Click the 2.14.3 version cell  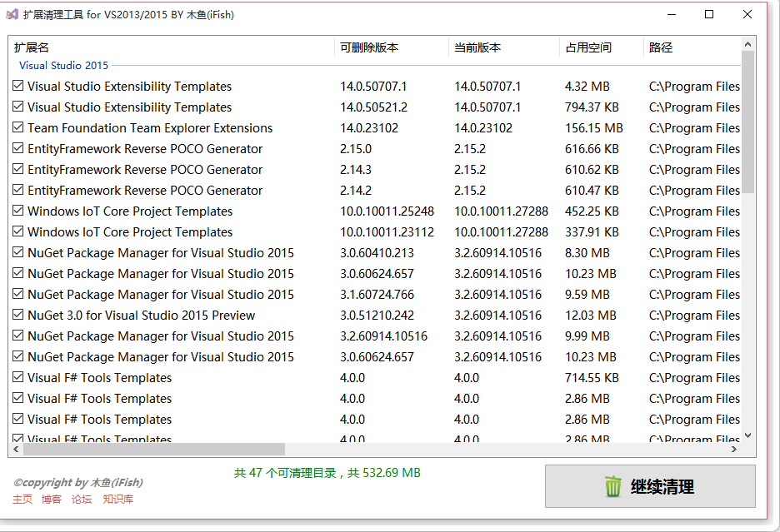point(356,170)
